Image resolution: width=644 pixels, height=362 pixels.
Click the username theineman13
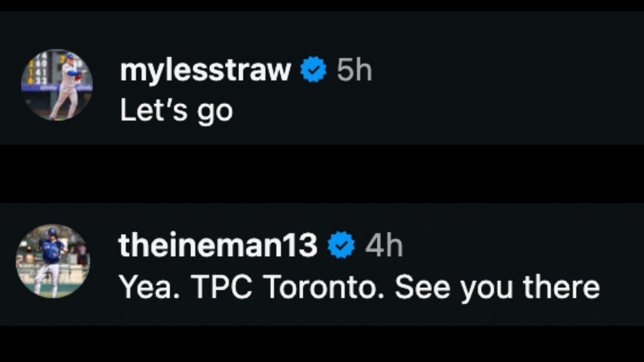pyautogui.click(x=218, y=245)
